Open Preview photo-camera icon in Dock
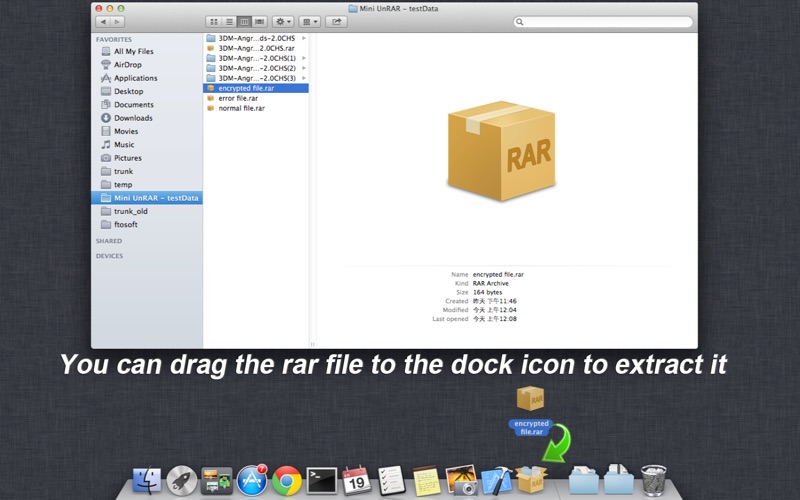800x500 pixels. pos(461,480)
